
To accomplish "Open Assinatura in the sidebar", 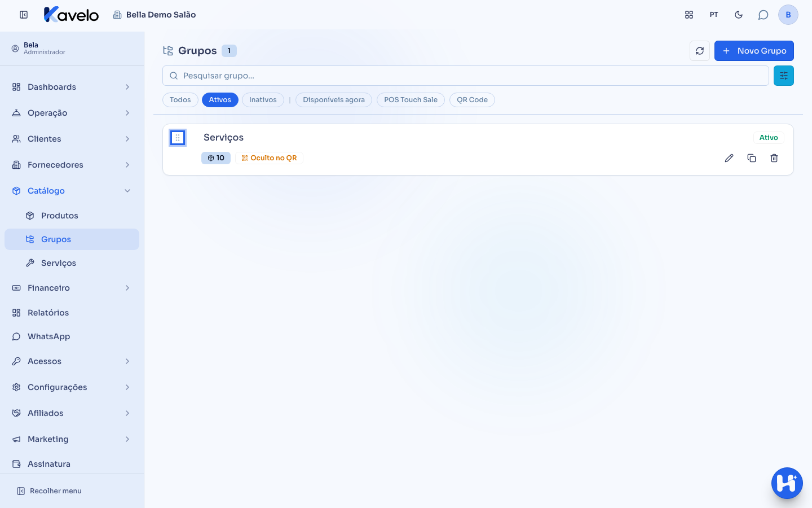I will tap(72, 464).
